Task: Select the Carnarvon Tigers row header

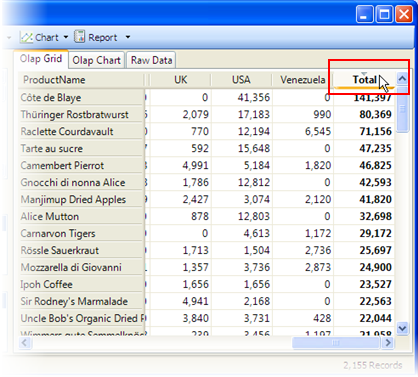Action: (81, 234)
